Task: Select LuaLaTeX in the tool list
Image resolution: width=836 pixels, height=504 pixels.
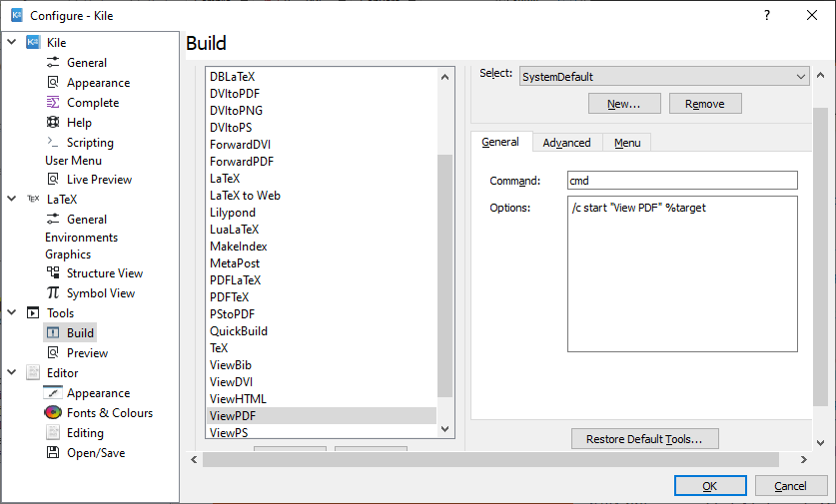Action: click(322, 230)
